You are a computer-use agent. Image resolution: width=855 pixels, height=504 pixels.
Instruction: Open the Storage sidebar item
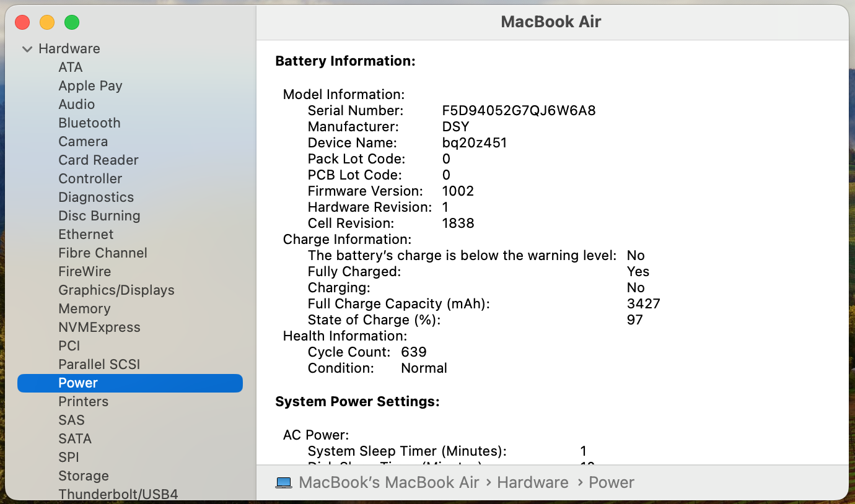tap(83, 476)
